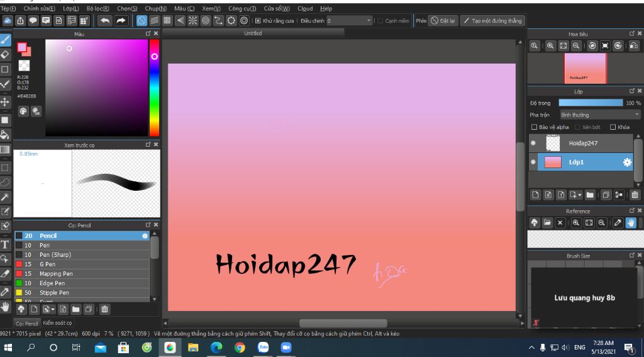Screen dimensions: 644x357
Task: Switch to Kiểm soát cọ tab
Action: point(57,323)
